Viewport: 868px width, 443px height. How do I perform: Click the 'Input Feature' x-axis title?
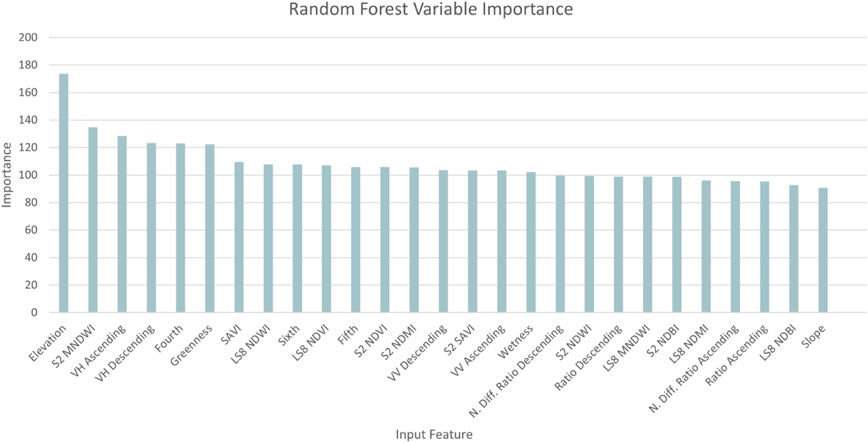click(434, 435)
